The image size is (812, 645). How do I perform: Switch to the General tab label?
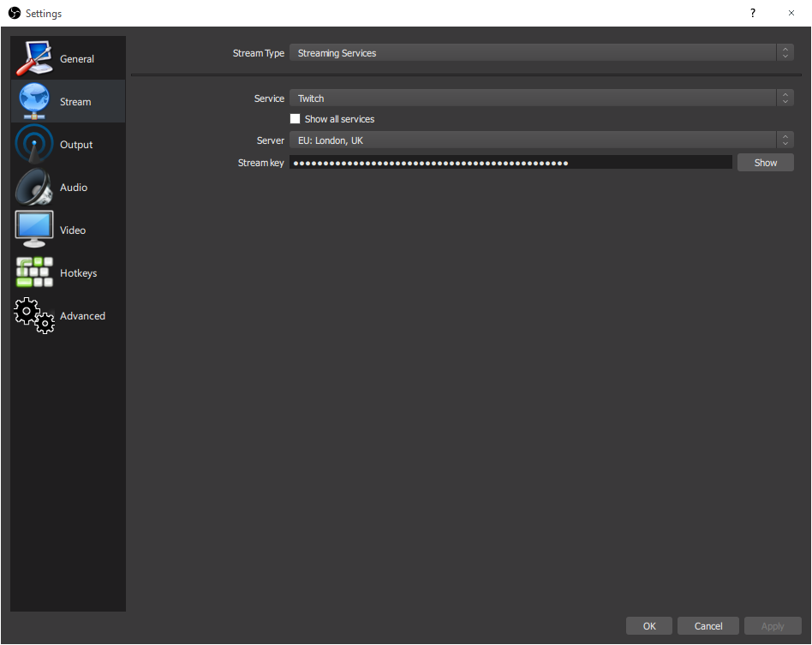pyautogui.click(x=76, y=59)
